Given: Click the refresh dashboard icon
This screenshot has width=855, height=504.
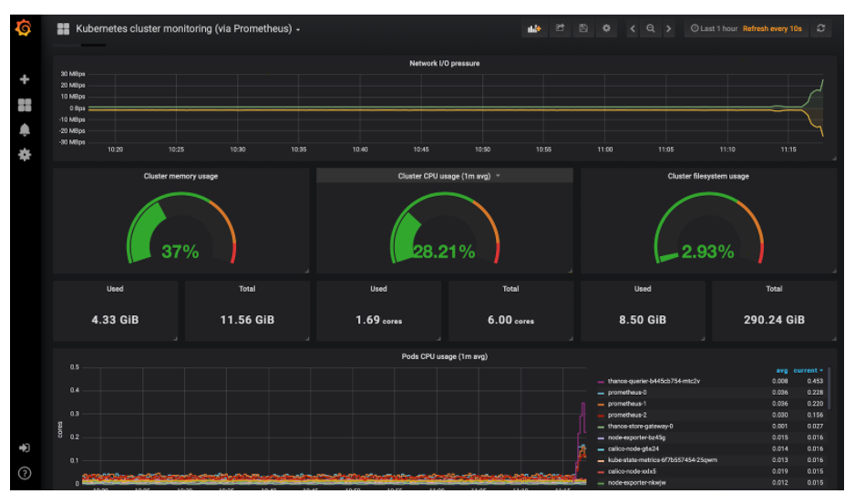Looking at the screenshot, I should 821,29.
